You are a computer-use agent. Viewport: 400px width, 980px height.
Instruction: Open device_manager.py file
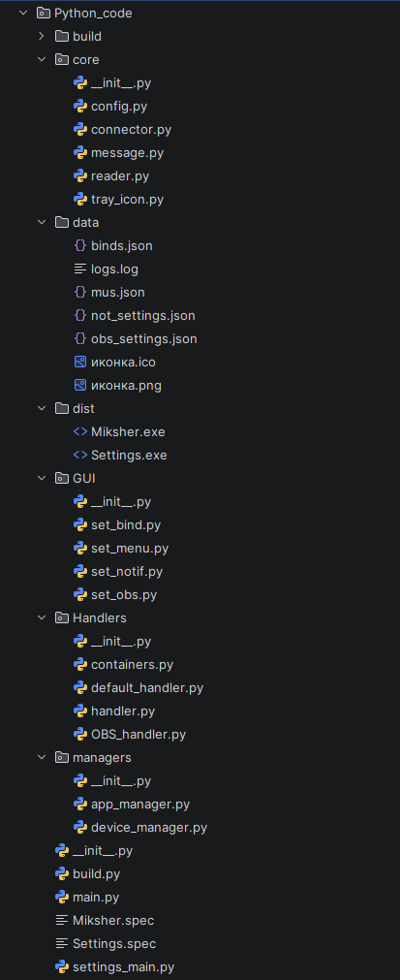[149, 828]
